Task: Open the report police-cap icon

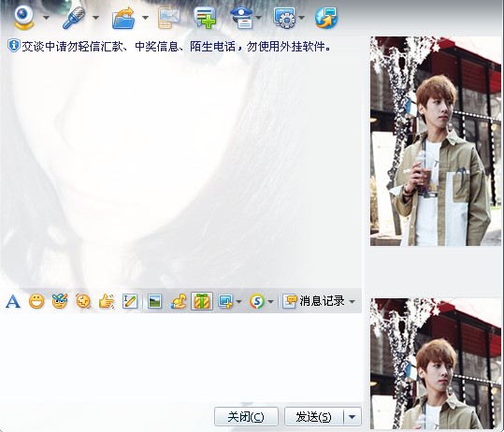Action: click(241, 19)
